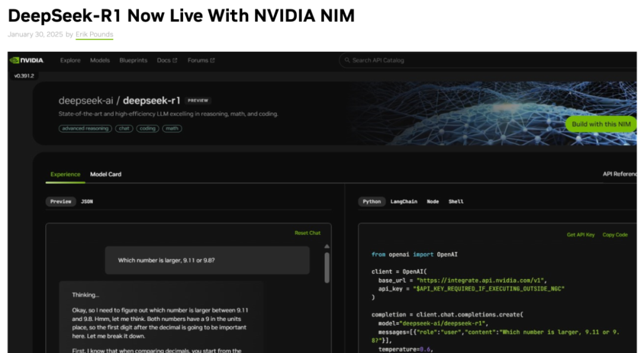This screenshot has width=644, height=353.
Task: Click the user message about 9.11 or 9.8
Action: pyautogui.click(x=207, y=260)
